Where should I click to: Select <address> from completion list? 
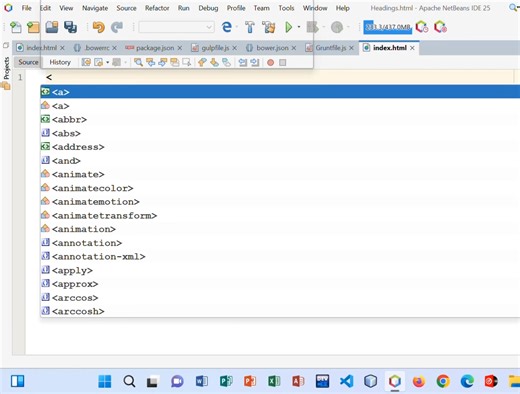pyautogui.click(x=280, y=147)
